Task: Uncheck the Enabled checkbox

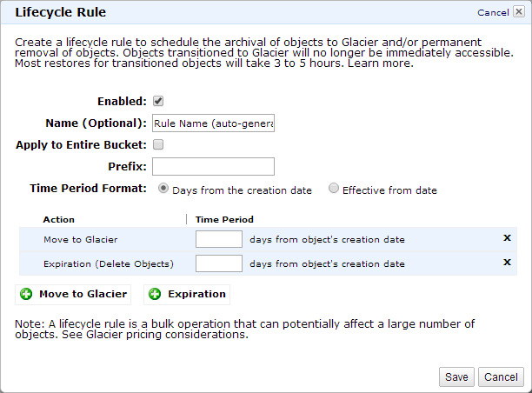Action: (158, 101)
